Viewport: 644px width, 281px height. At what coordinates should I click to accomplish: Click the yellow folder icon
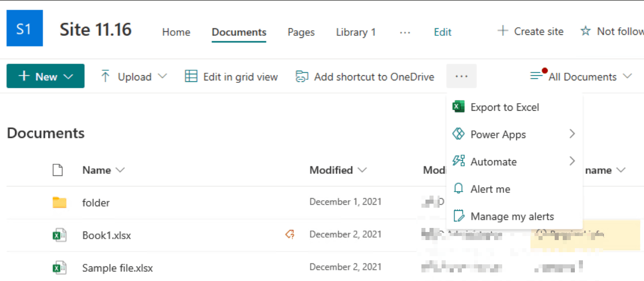coord(60,203)
